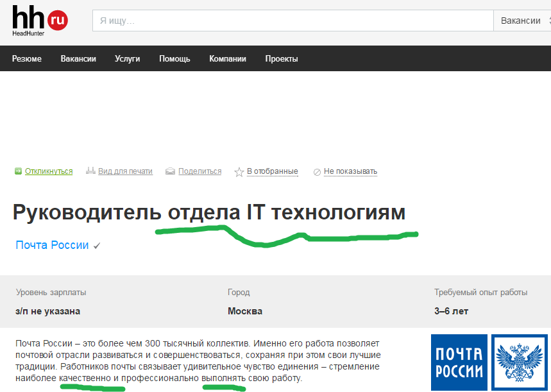Click the envelope icon beside 'Поделиться'

[171, 171]
